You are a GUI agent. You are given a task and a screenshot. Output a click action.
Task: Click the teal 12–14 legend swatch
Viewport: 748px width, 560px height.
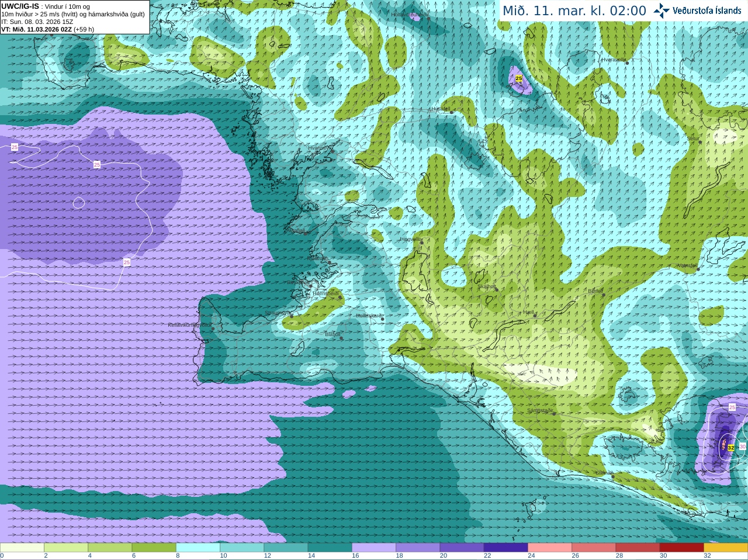pyautogui.click(x=286, y=548)
